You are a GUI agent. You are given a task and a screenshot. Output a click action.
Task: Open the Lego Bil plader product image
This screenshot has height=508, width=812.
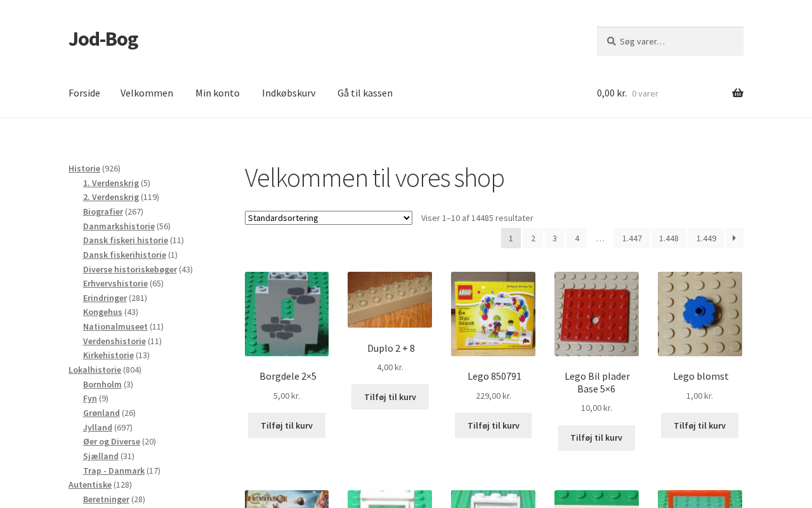coord(596,314)
